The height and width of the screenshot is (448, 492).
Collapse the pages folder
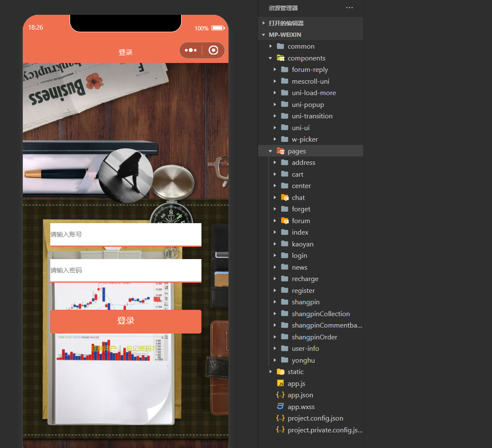click(271, 151)
